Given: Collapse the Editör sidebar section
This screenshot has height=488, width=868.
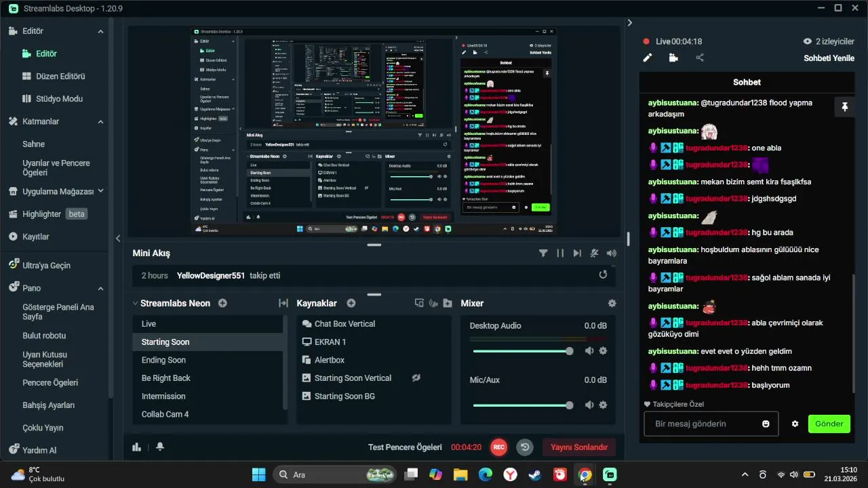Looking at the screenshot, I should click(x=100, y=31).
